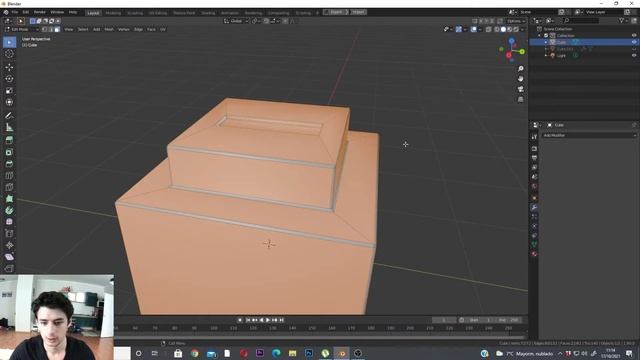The image size is (640, 360).
Task: Open Chrome from the Windows taskbar
Action: click(x=195, y=353)
